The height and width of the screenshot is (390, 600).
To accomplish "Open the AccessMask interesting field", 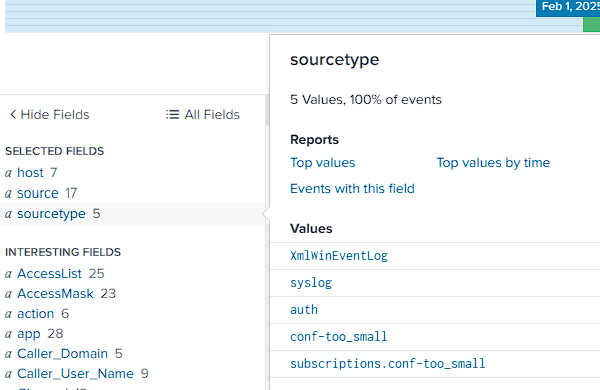I will [x=55, y=294].
